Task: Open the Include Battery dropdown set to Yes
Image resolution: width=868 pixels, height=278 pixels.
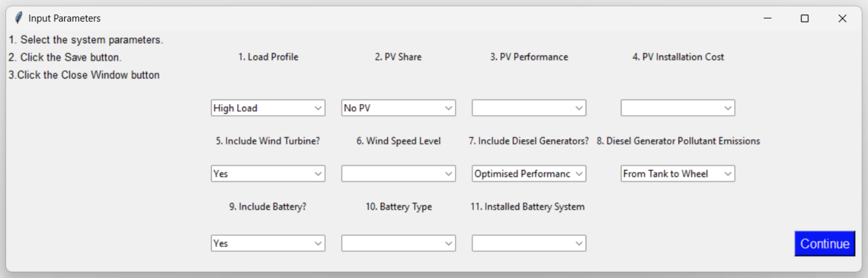Action: (268, 243)
